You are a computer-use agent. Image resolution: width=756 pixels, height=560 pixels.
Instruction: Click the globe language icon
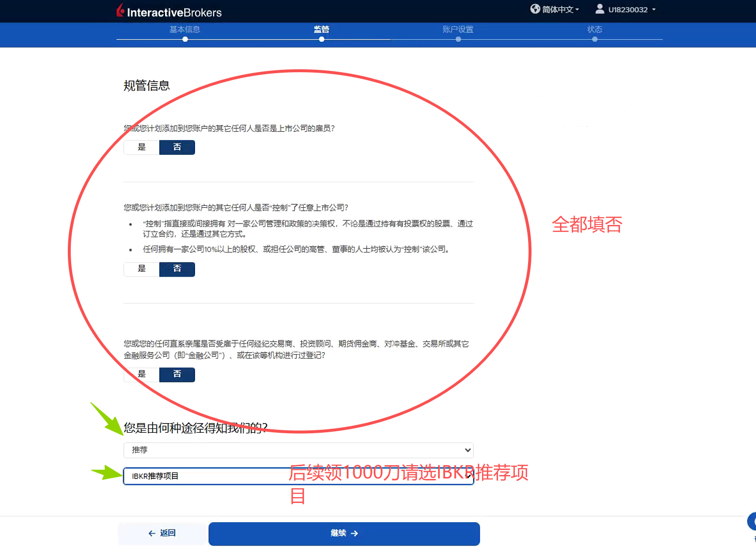pos(535,9)
